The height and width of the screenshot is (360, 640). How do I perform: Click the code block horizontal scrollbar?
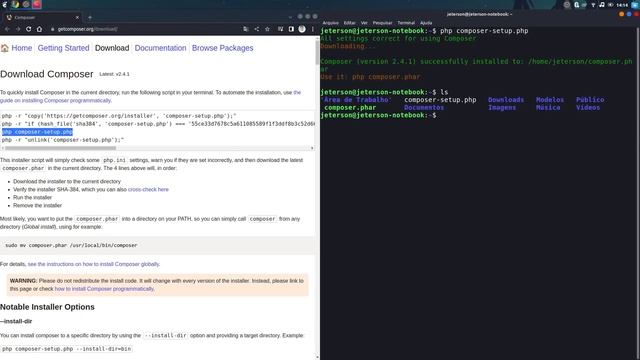click(x=60, y=148)
